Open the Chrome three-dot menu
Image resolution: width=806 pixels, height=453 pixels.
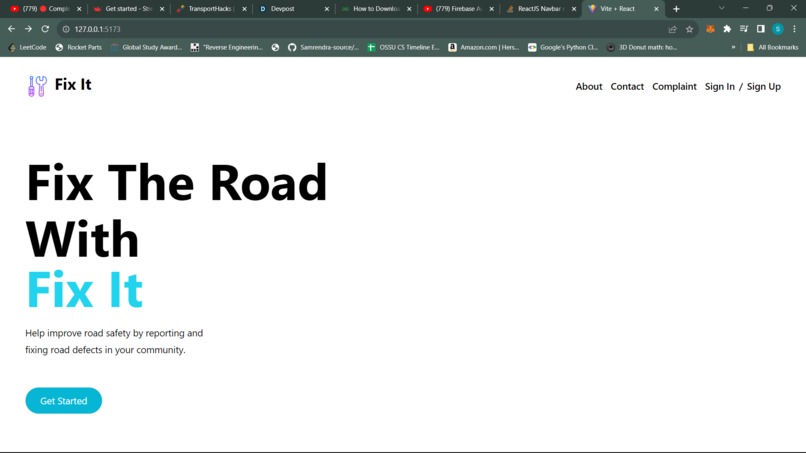(x=794, y=29)
